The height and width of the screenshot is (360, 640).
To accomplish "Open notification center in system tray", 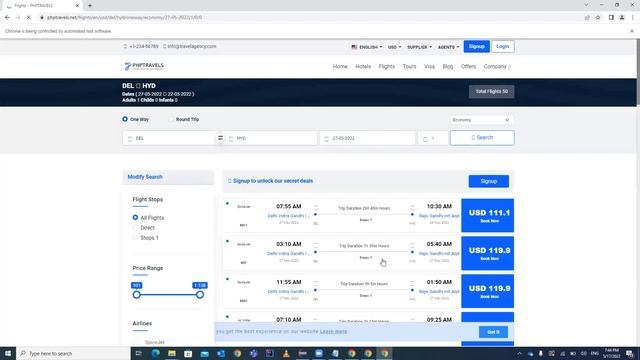I will [x=630, y=353].
